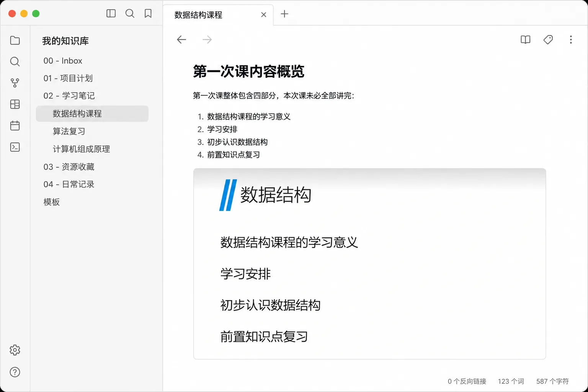Open the 数据结构课程 note in sidebar
Image resolution: width=588 pixels, height=392 pixels.
pos(92,114)
